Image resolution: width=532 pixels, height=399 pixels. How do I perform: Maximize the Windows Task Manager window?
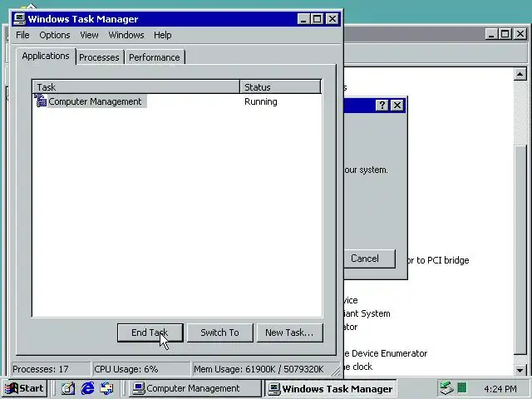click(x=317, y=19)
